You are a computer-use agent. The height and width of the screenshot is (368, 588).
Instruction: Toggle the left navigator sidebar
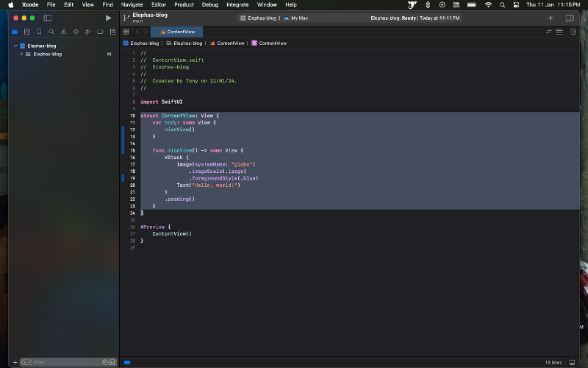[x=48, y=18]
